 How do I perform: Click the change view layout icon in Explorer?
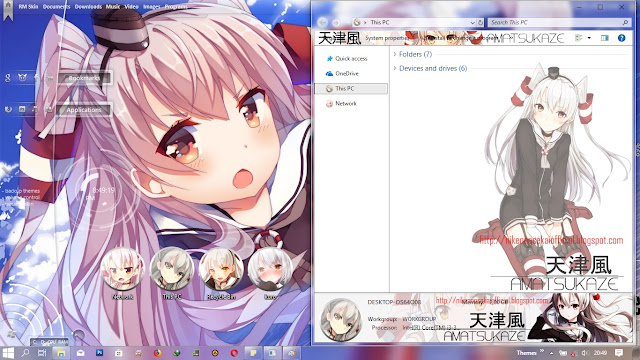(579, 38)
